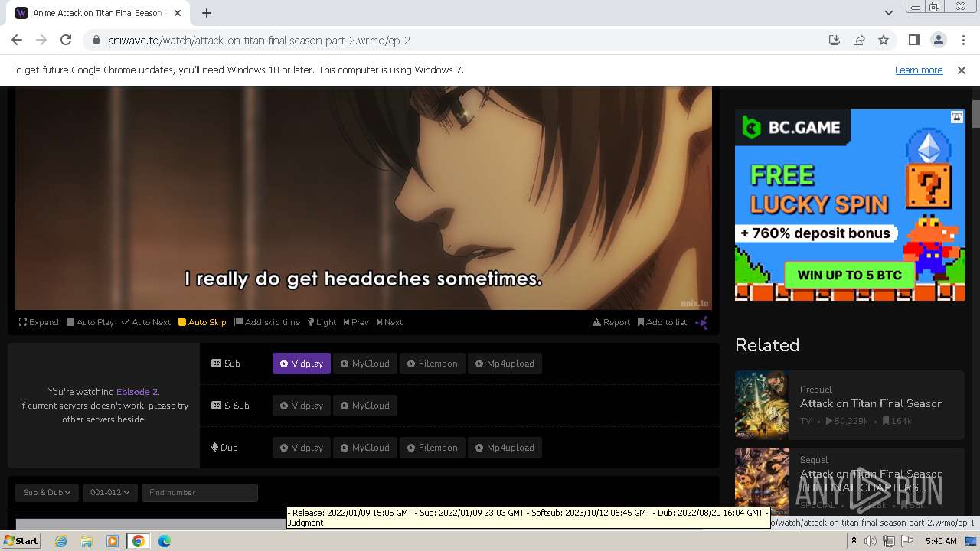980x551 pixels.
Task: Open Windows Media Player from the taskbar
Action: pos(113,541)
